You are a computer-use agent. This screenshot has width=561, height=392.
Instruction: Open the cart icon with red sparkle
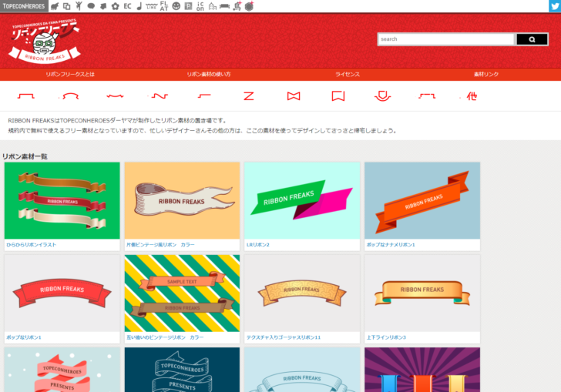[x=237, y=6]
